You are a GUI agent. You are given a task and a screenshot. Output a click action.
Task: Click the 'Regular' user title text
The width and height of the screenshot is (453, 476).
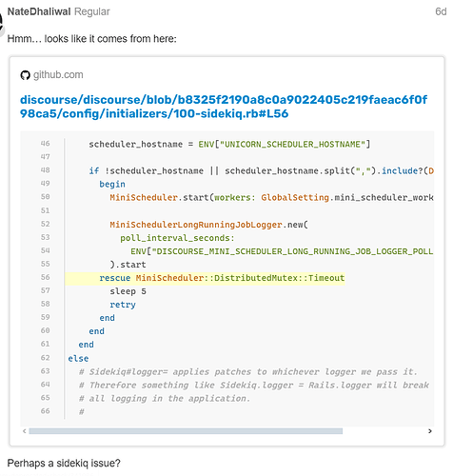[x=92, y=11]
